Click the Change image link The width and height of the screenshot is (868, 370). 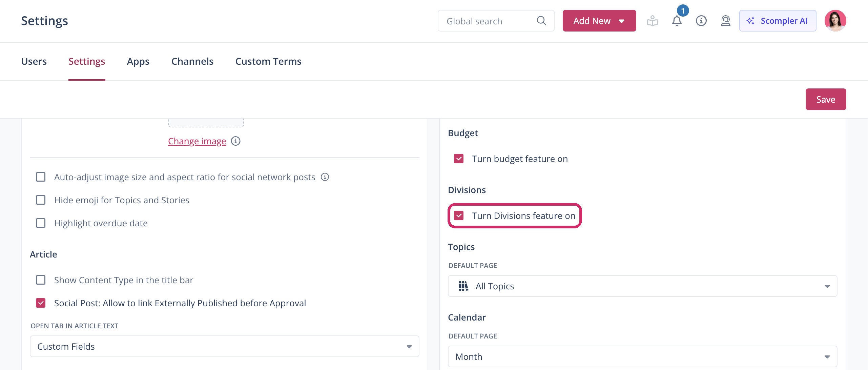point(197,141)
